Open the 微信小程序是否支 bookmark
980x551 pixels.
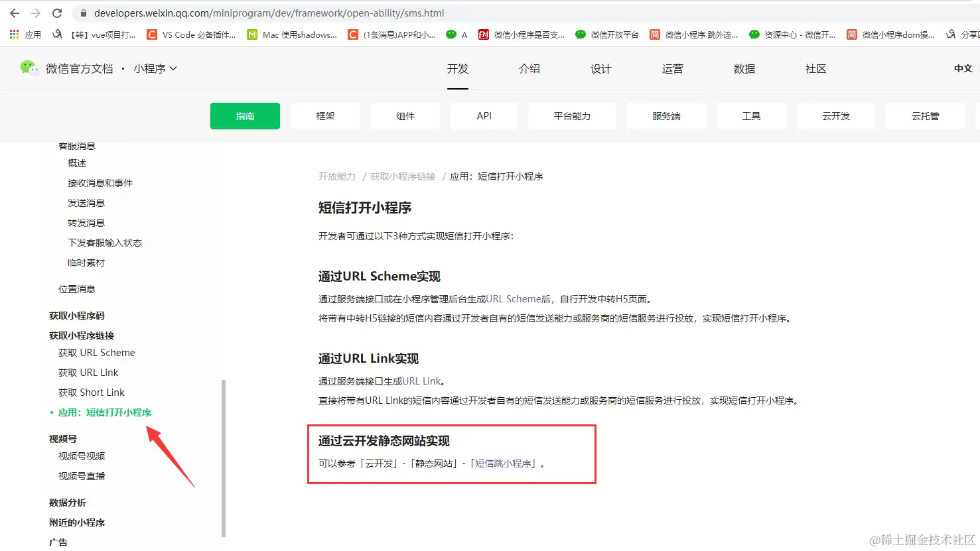tap(522, 34)
